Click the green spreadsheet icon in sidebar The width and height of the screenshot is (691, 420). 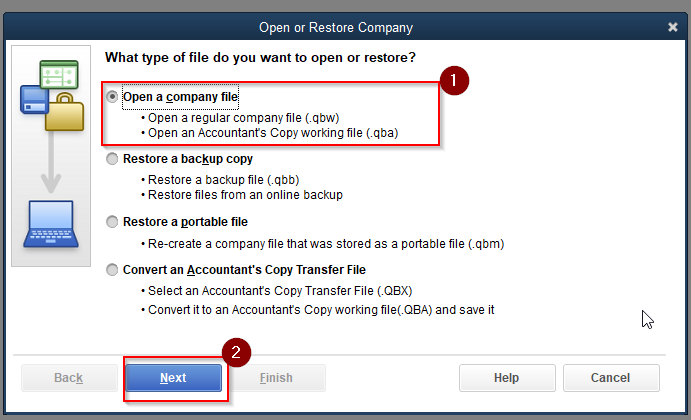pyautogui.click(x=59, y=74)
